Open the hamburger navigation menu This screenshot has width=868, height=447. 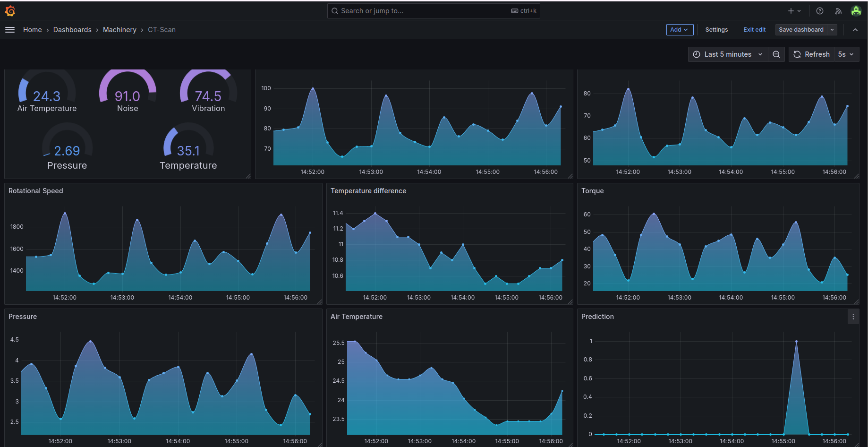click(x=10, y=30)
